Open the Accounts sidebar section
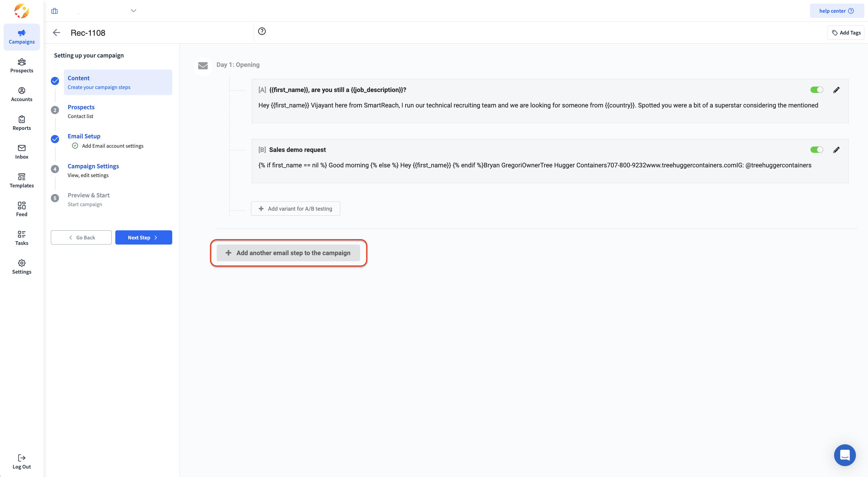868x477 pixels. tap(21, 94)
